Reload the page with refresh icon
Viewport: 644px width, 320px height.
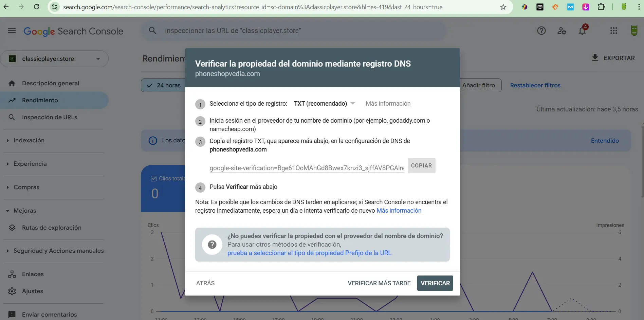(x=37, y=7)
